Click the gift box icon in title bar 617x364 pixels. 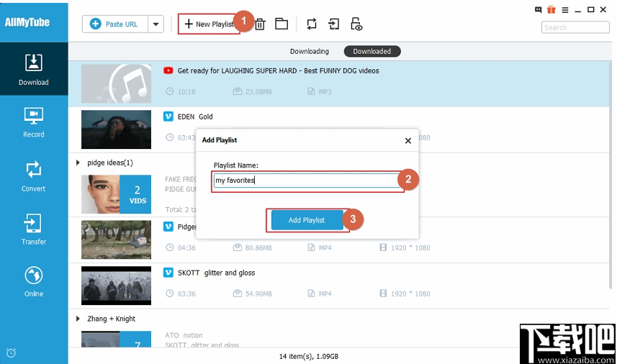point(551,9)
